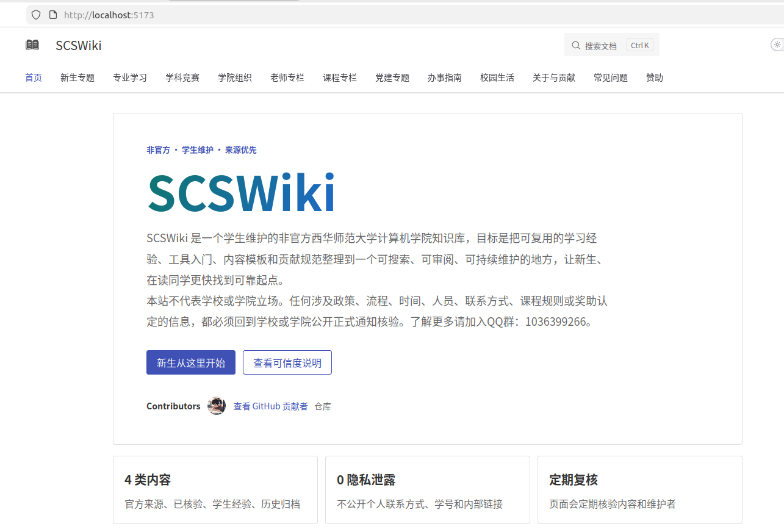
Task: Click the Contributors label
Action: (x=173, y=406)
